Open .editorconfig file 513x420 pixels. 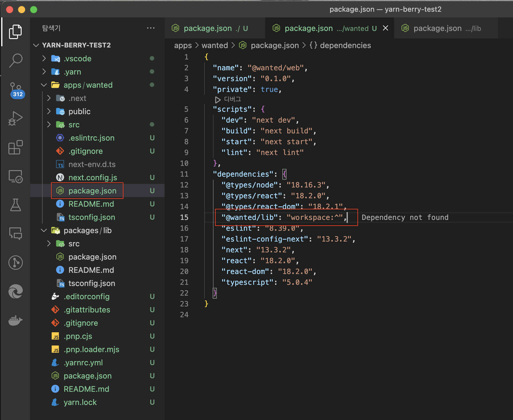coord(97,297)
